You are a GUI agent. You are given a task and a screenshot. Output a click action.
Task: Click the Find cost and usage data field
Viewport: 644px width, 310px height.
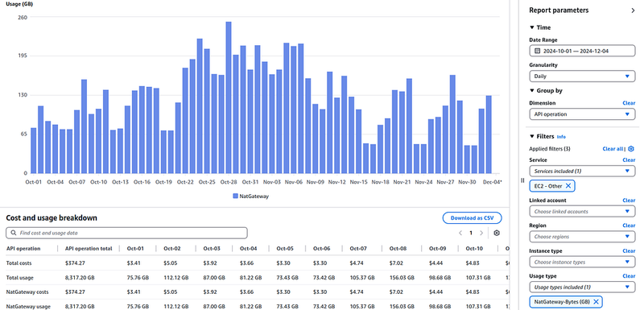(126, 233)
